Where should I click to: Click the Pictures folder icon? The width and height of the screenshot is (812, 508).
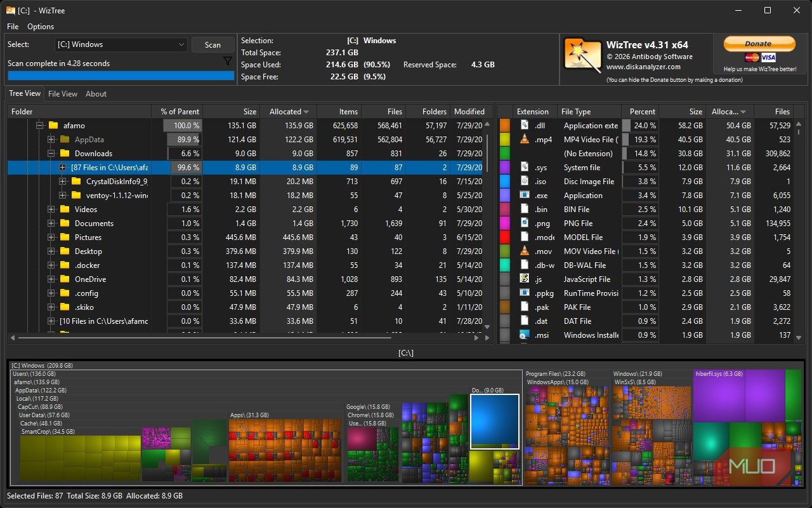pos(65,237)
